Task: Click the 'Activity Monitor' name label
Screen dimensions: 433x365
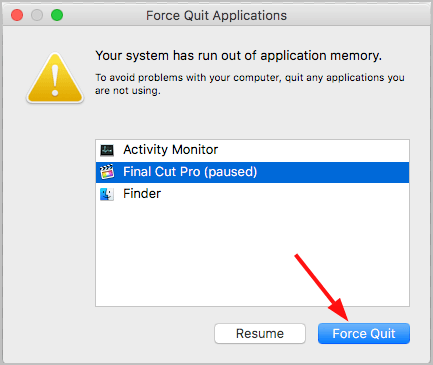Action: tap(171, 150)
